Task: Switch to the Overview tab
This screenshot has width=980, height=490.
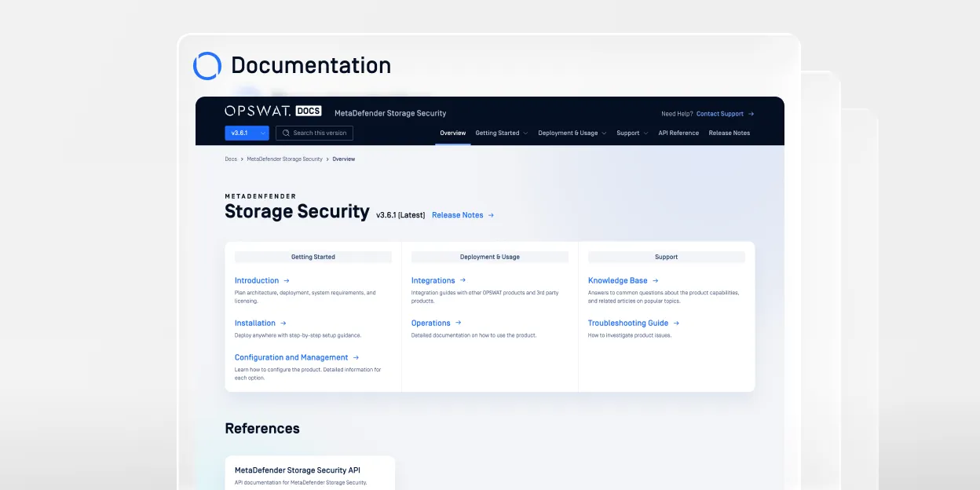Action: point(453,133)
